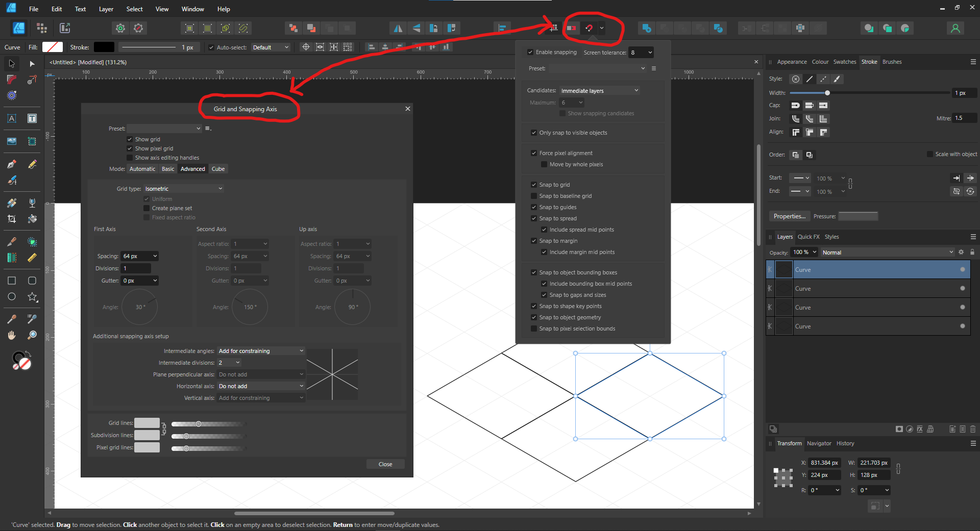Choose solid line stroke style
The image size is (980, 531).
(810, 79)
